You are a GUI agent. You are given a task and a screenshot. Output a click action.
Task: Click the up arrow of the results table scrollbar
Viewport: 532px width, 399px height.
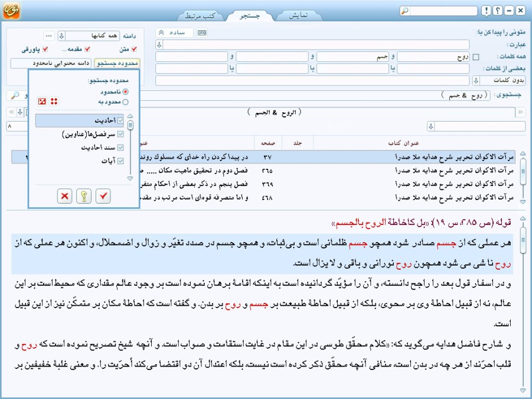pos(523,153)
